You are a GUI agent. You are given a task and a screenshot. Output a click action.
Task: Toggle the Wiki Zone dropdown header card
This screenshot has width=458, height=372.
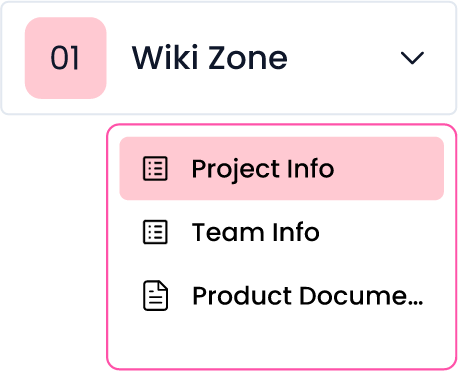[229, 58]
